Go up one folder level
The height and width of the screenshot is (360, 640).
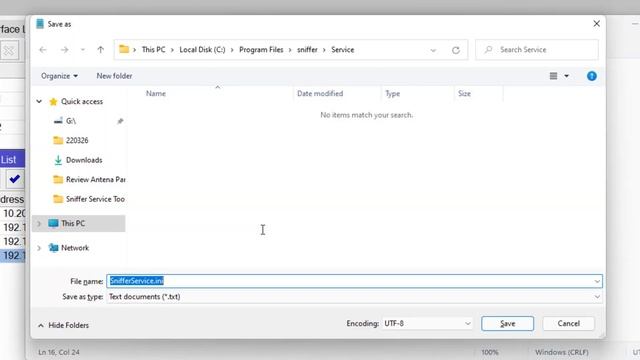pos(100,50)
